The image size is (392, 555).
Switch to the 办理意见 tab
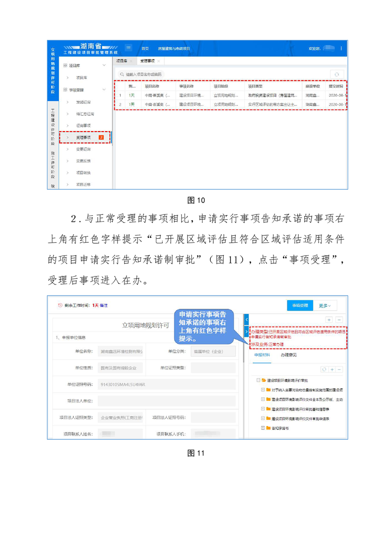tap(288, 355)
